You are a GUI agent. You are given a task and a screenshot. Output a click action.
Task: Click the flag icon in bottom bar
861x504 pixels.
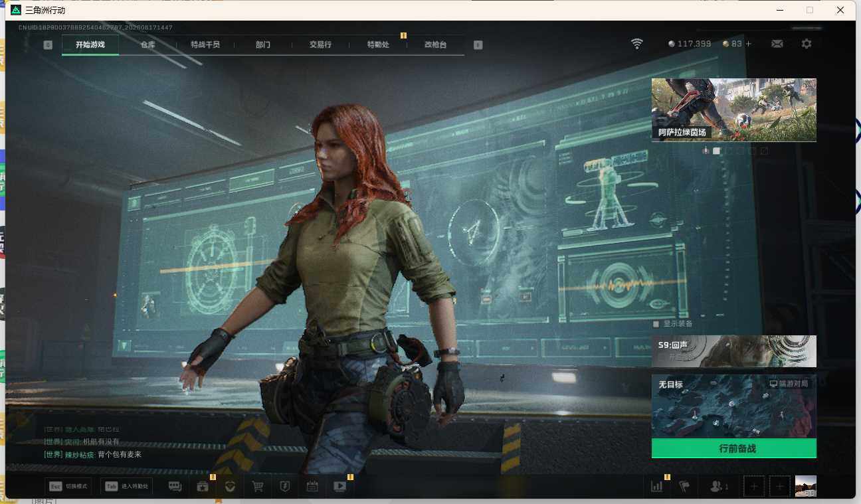pyautogui.click(x=684, y=487)
